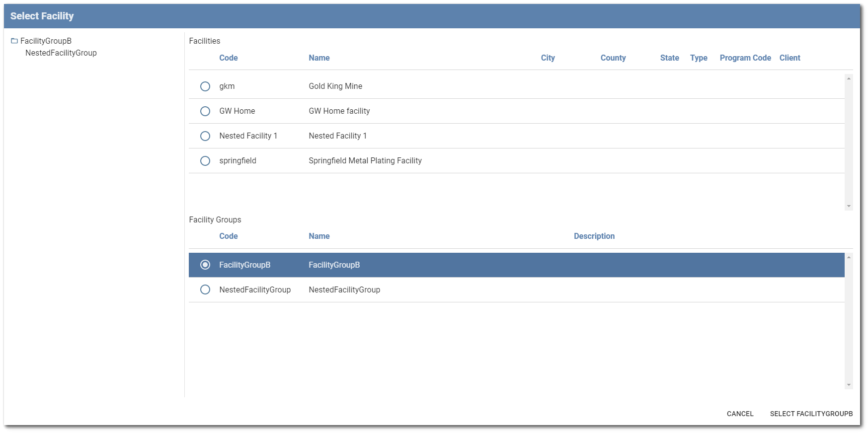Click the Facilities list scroll up arrow

(849, 78)
